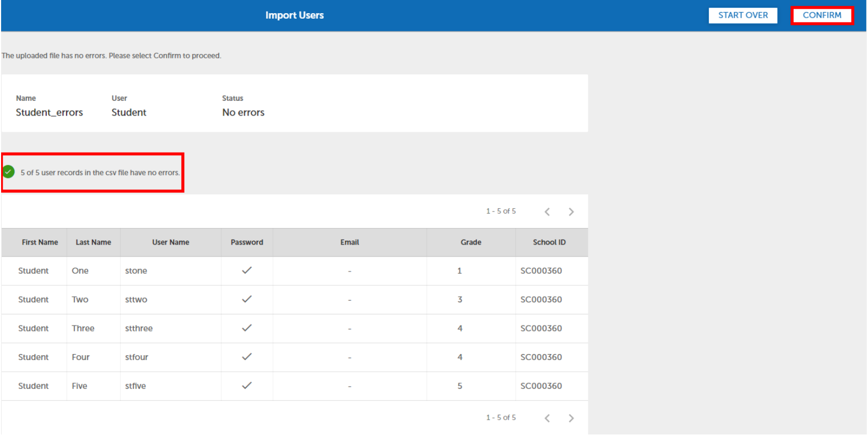Image resolution: width=868 pixels, height=435 pixels.
Task: Click grade value 3 in sttwo row
Action: tap(460, 300)
